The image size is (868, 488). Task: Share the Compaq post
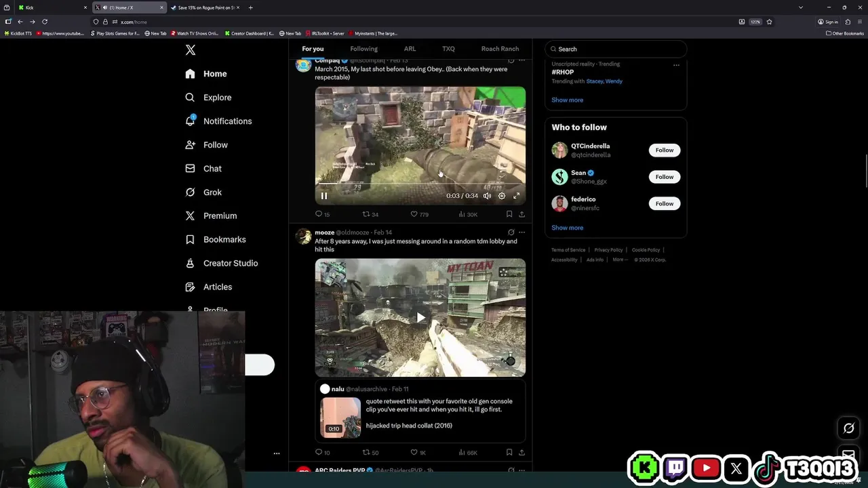[x=521, y=214]
